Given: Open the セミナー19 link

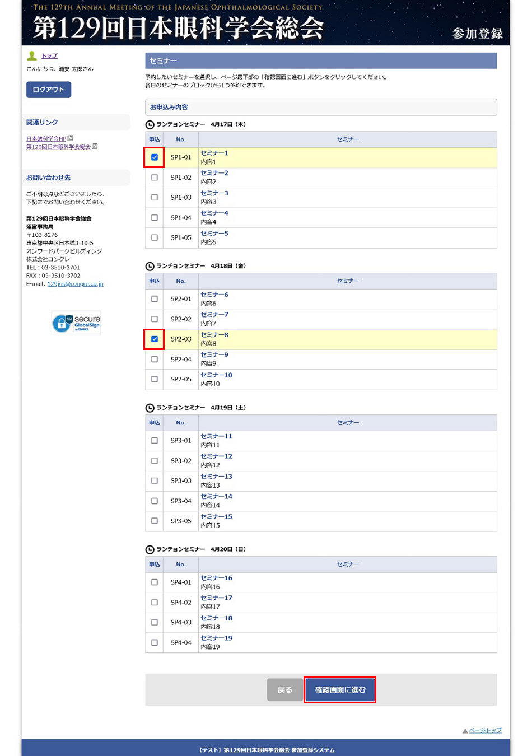Looking at the screenshot, I should [x=216, y=638].
